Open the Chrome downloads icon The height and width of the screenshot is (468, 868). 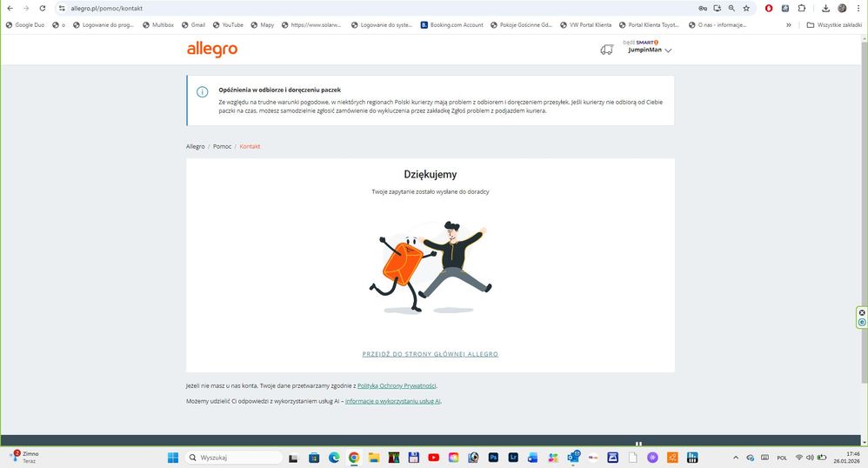pyautogui.click(x=825, y=9)
